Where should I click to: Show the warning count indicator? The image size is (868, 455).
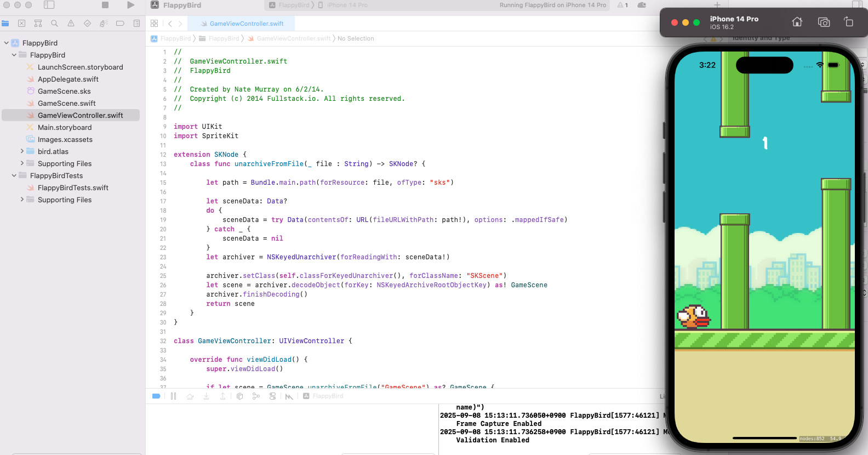(623, 5)
